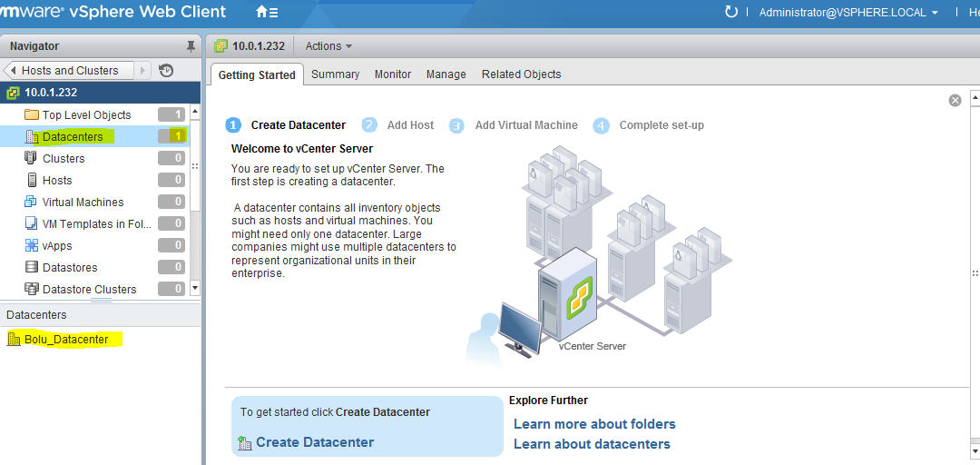Screen dimensions: 980x465
Task: Click Navigator list scroll down arrow
Action: click(194, 288)
